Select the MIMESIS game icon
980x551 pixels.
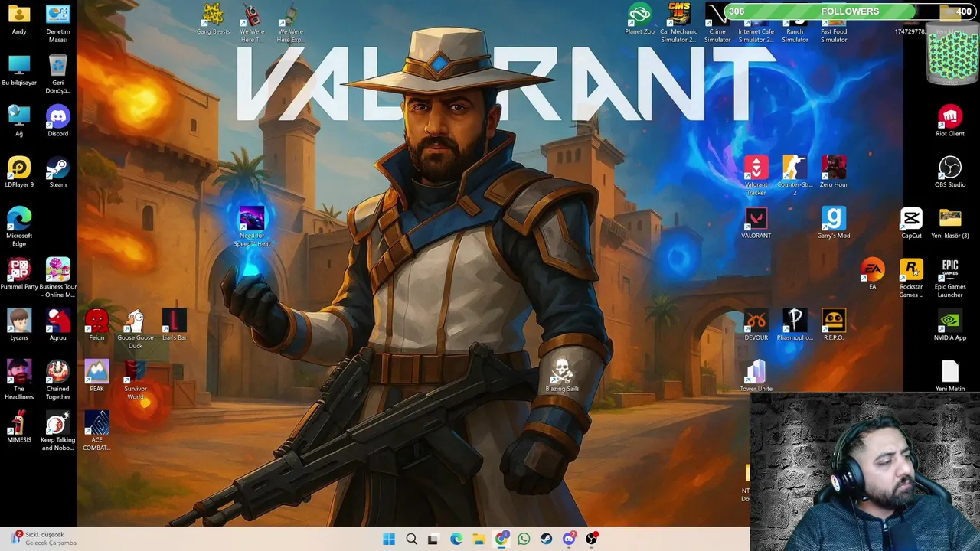19,428
